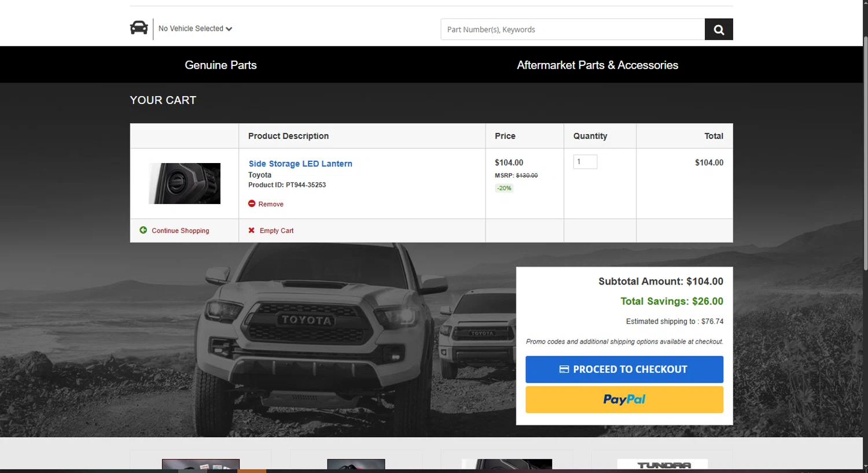Click the car vehicle icon
The height and width of the screenshot is (473, 868).
click(139, 27)
